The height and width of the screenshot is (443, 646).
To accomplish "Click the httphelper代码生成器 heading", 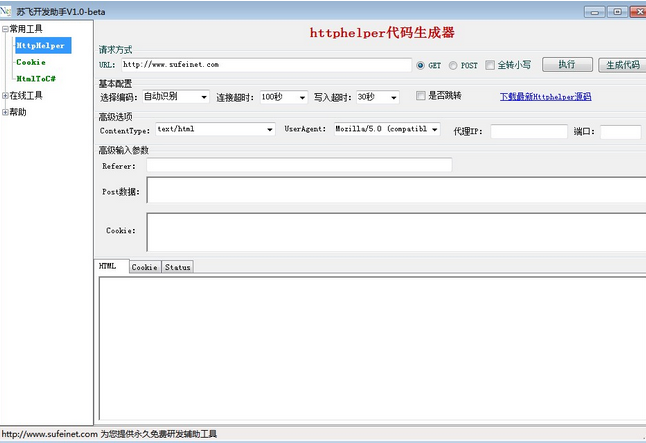I will click(382, 33).
